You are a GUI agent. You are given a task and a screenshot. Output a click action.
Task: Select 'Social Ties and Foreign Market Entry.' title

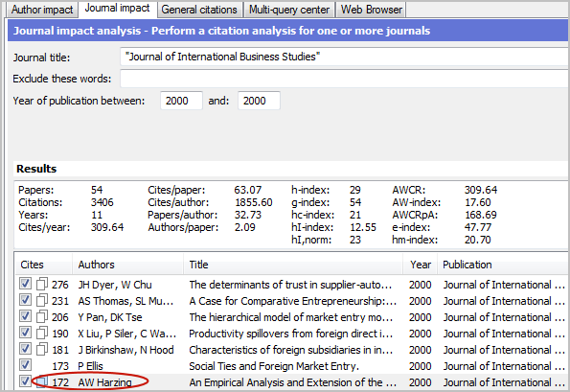[x=274, y=366]
